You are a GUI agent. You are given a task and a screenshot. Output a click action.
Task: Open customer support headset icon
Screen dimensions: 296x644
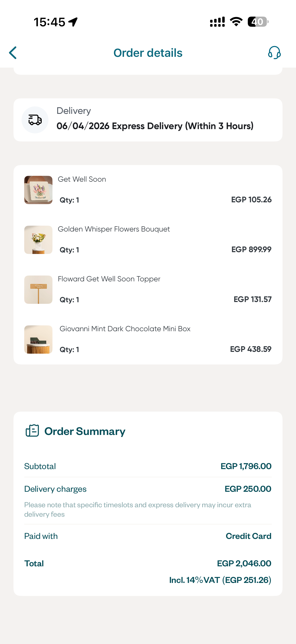click(274, 53)
